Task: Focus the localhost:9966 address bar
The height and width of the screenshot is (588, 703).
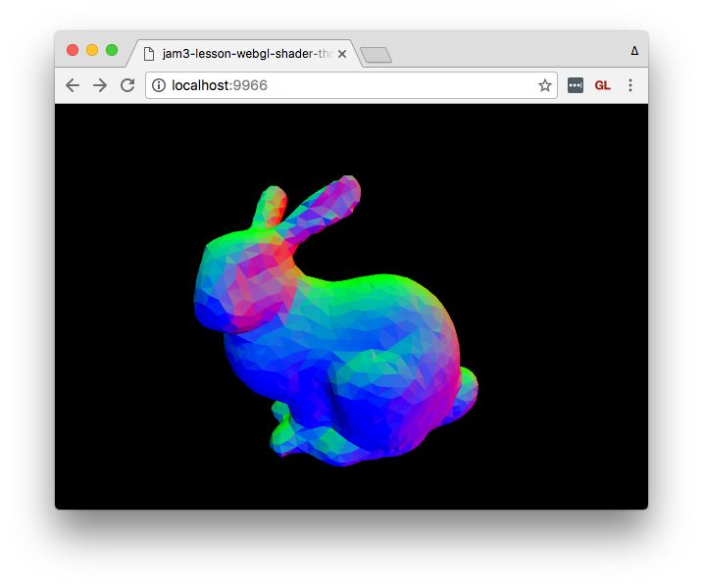Action: coord(351,85)
